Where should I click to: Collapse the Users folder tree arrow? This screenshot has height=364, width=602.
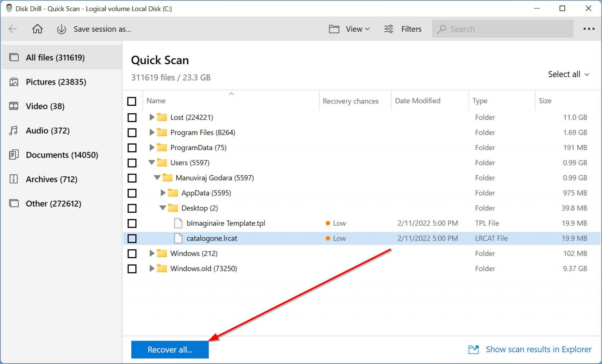tap(152, 163)
